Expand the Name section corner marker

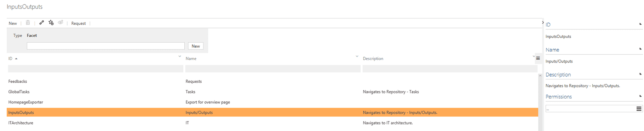(640, 49)
